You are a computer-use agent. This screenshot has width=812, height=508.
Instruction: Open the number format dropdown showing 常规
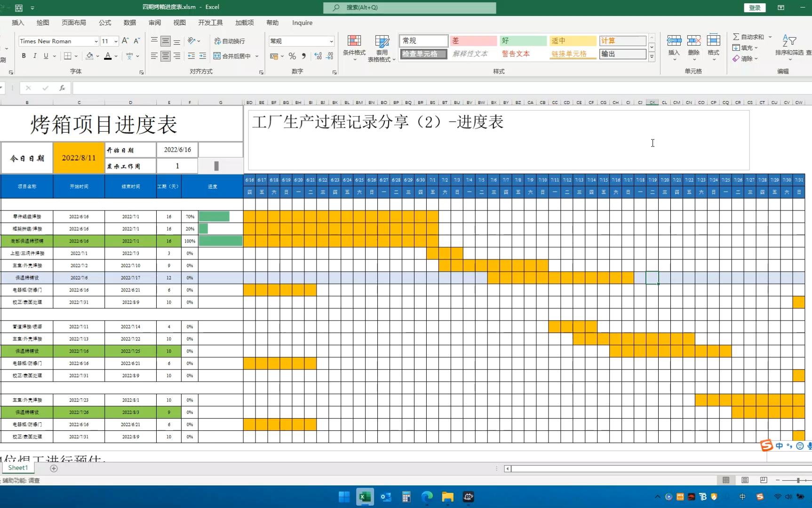click(331, 41)
